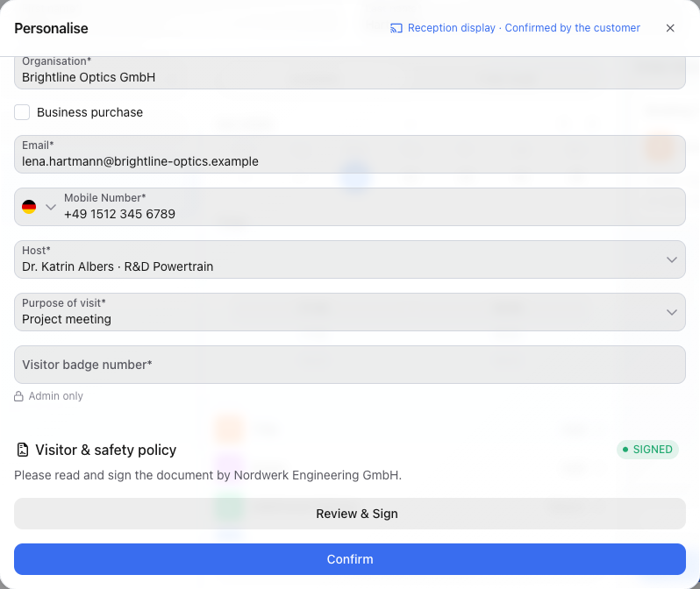This screenshot has height=589, width=700.
Task: Close the Personalise dialog with the X icon
Action: point(669,28)
